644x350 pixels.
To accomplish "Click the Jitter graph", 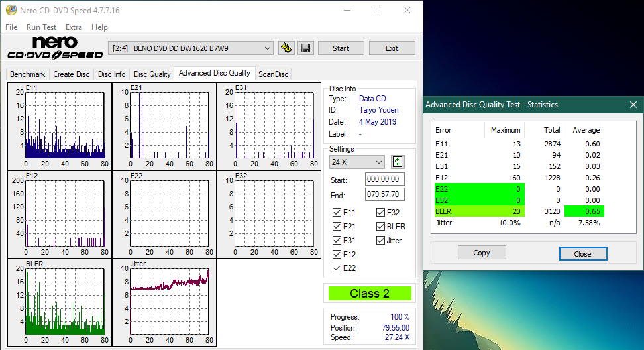I will pyautogui.click(x=164, y=302).
